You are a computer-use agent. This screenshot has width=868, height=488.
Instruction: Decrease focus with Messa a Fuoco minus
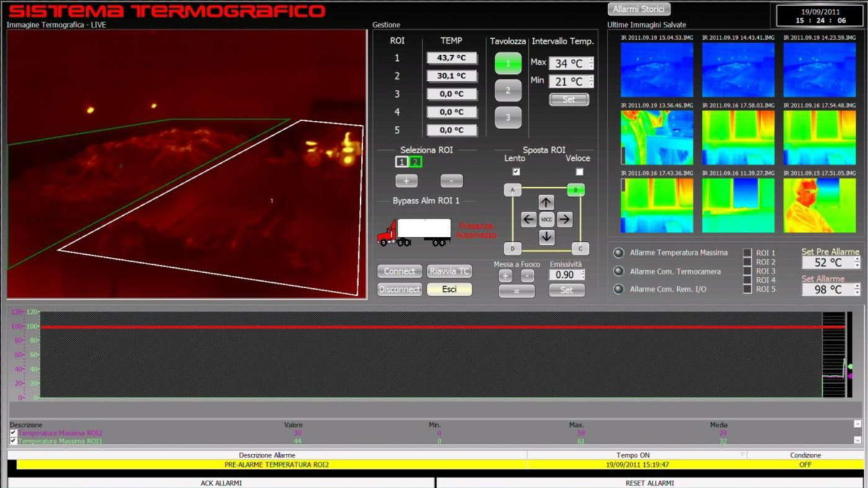[528, 276]
